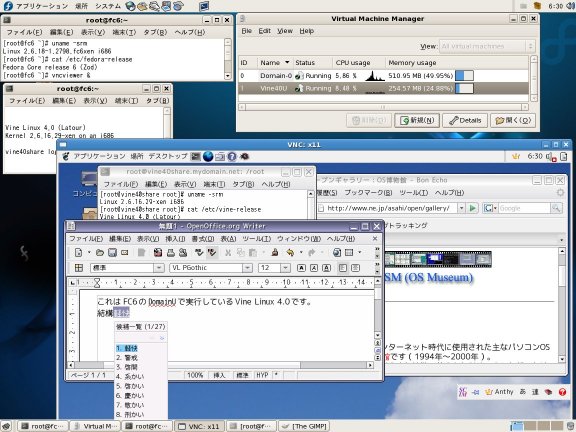Click the Undo arrow icon in Writer
The image size is (576, 432).
[290, 252]
